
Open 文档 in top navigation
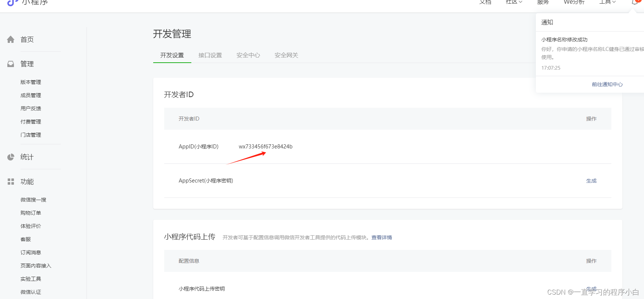click(485, 2)
